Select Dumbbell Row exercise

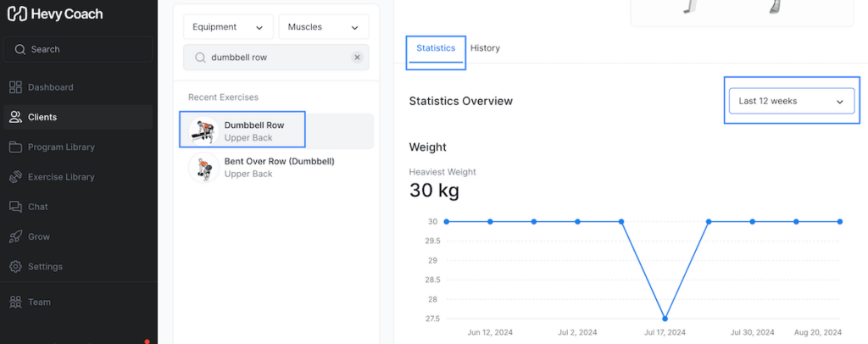[254, 130]
